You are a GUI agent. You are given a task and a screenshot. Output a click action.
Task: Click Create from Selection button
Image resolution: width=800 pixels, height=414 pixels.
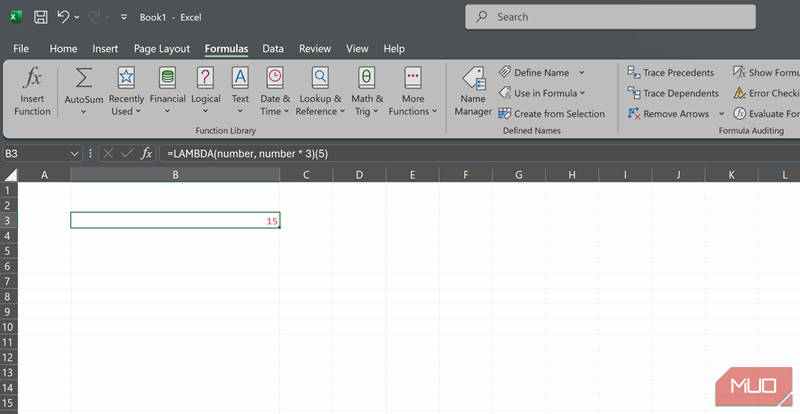pyautogui.click(x=551, y=114)
